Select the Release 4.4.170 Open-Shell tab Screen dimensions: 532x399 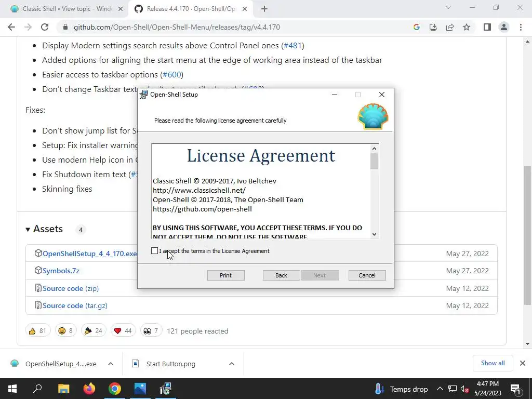coord(192,9)
